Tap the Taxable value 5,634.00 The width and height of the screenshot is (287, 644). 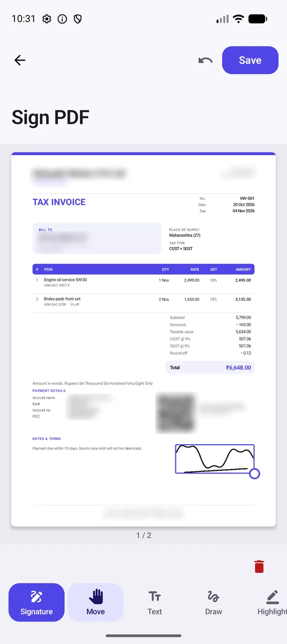[x=243, y=332]
